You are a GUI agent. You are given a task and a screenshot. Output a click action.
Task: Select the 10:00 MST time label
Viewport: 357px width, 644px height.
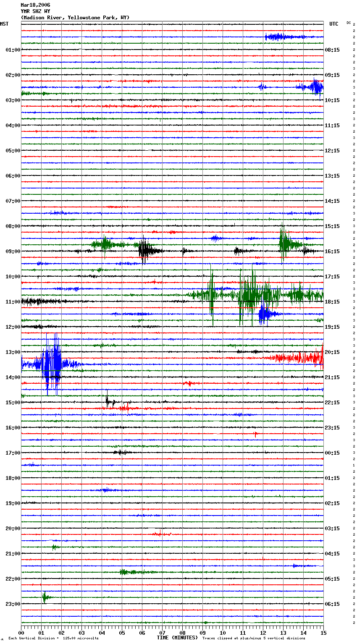[x=13, y=277]
